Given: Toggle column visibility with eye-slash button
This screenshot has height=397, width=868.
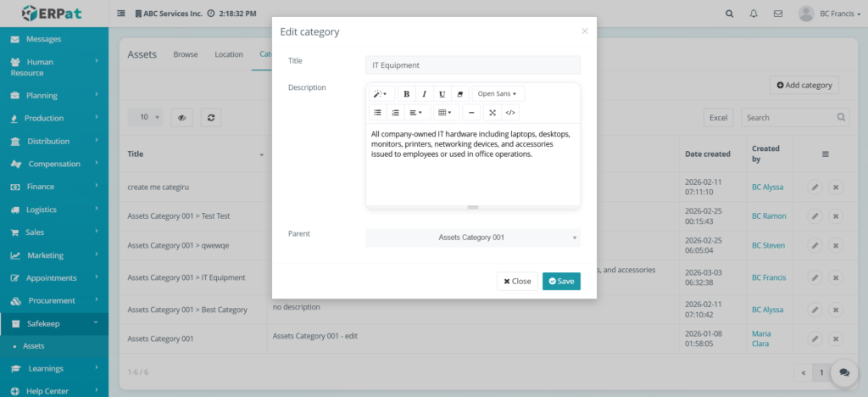Looking at the screenshot, I should (182, 118).
